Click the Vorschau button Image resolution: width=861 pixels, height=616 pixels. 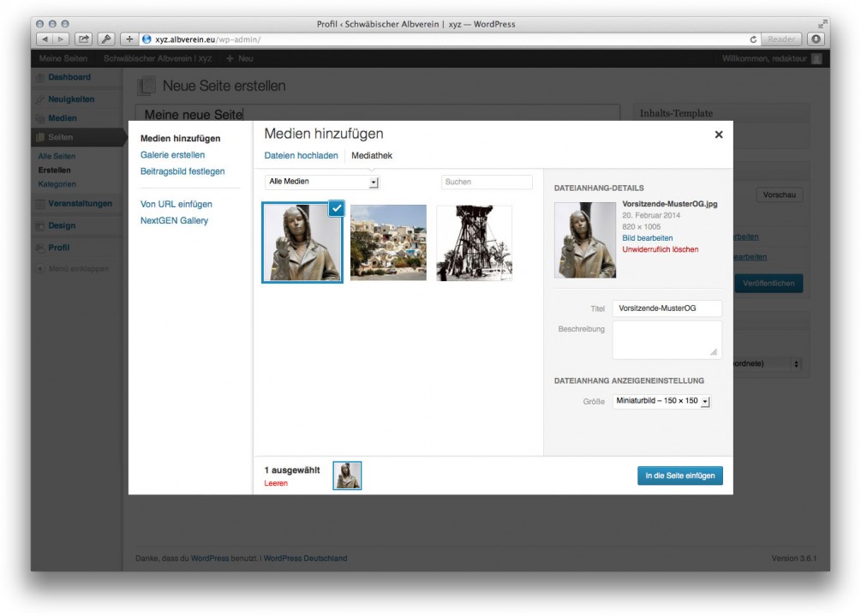coord(779,194)
